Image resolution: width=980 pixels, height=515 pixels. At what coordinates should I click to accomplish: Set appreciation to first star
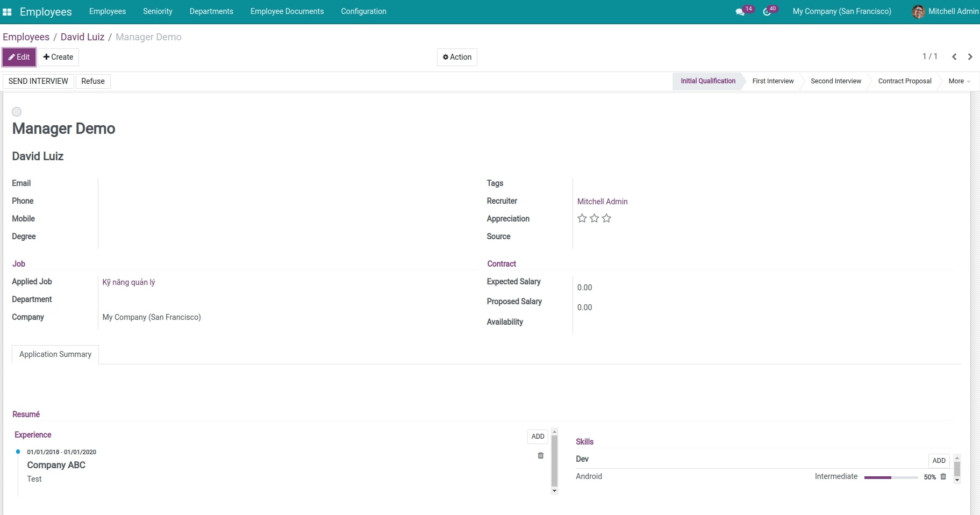click(x=582, y=218)
